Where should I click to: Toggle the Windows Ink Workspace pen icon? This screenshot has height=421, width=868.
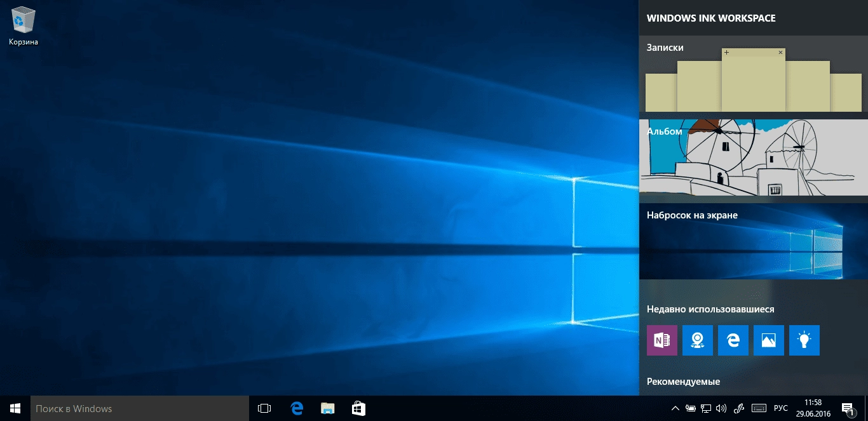[739, 408]
